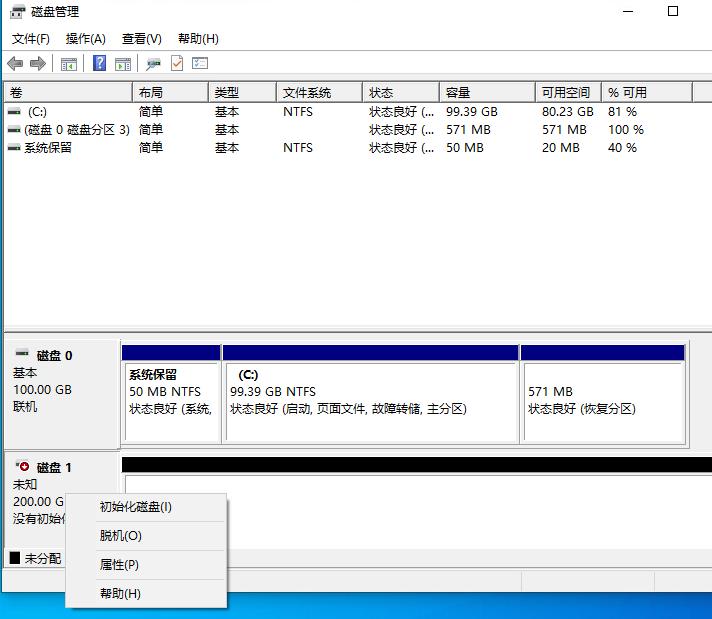Click the 20 MB free space cell
This screenshot has width=712, height=619.
click(x=561, y=148)
